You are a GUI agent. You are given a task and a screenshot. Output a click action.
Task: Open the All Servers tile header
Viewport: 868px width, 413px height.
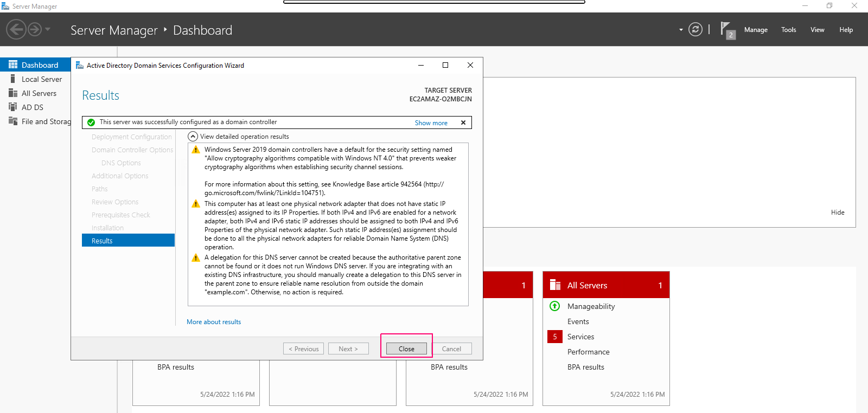pyautogui.click(x=606, y=285)
